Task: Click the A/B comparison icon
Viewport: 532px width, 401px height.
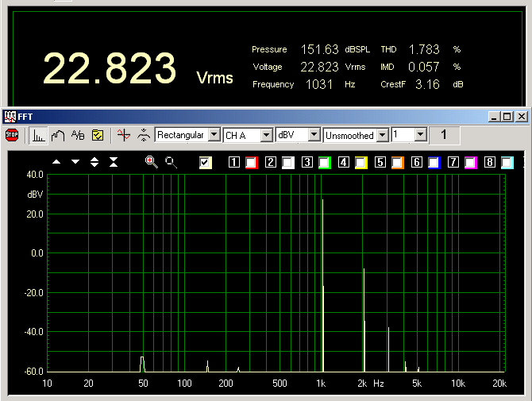Action: tap(78, 135)
